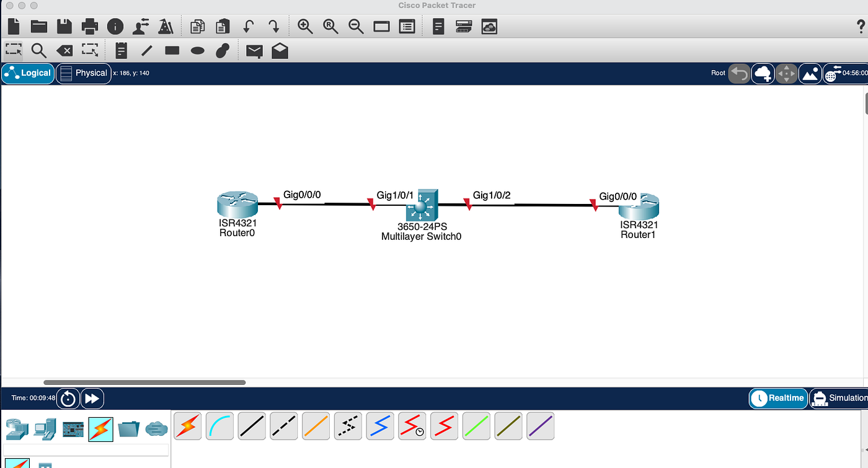This screenshot has height=468, width=868.
Task: Select the Add Simple PDU tool
Action: coord(254,51)
